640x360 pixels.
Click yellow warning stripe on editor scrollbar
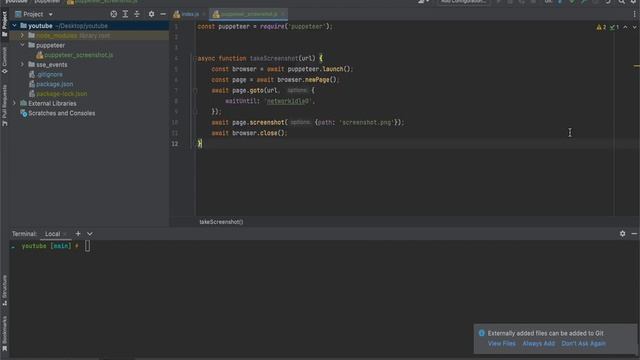[x=637, y=65]
